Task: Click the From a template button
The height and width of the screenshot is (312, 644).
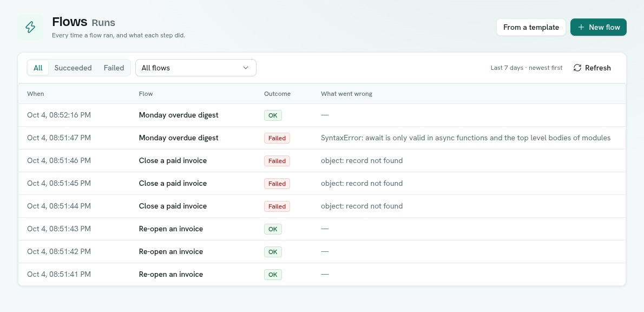Action: pos(531,27)
